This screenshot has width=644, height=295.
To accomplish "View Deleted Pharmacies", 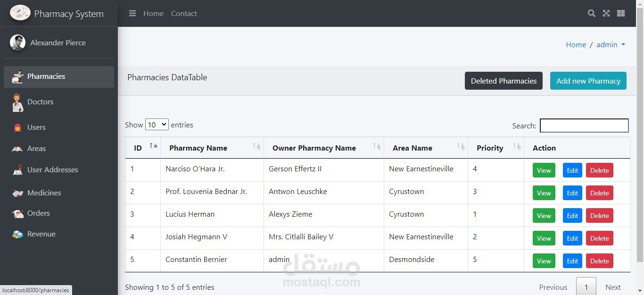I will click(x=504, y=81).
